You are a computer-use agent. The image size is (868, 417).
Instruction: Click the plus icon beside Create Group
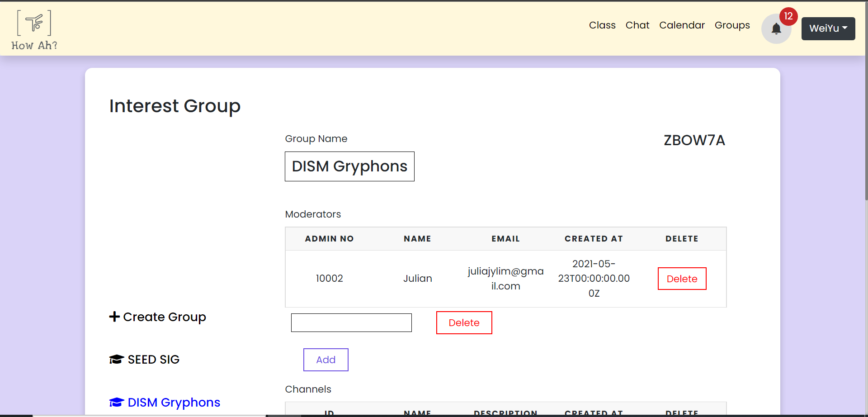[x=114, y=317]
